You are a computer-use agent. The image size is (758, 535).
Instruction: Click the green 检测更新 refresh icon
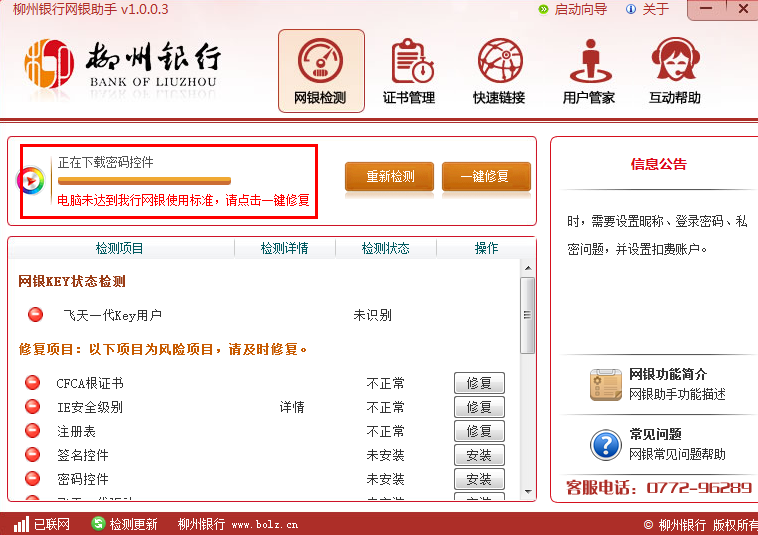98,523
